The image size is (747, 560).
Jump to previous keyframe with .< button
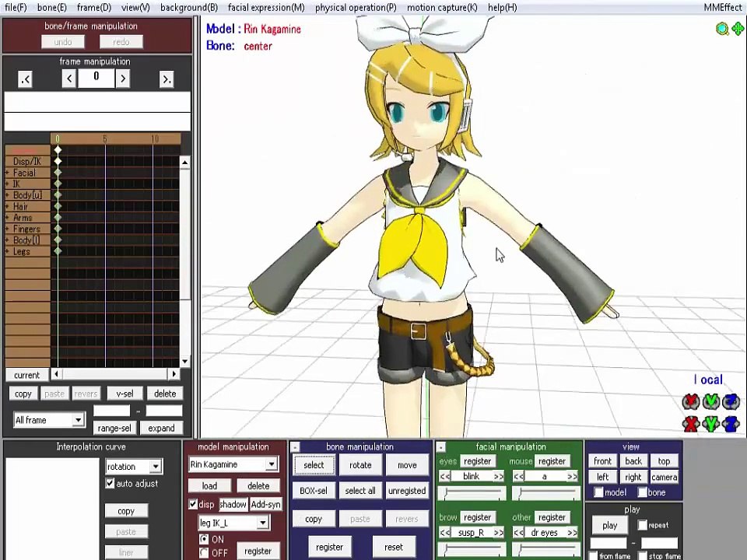point(25,79)
